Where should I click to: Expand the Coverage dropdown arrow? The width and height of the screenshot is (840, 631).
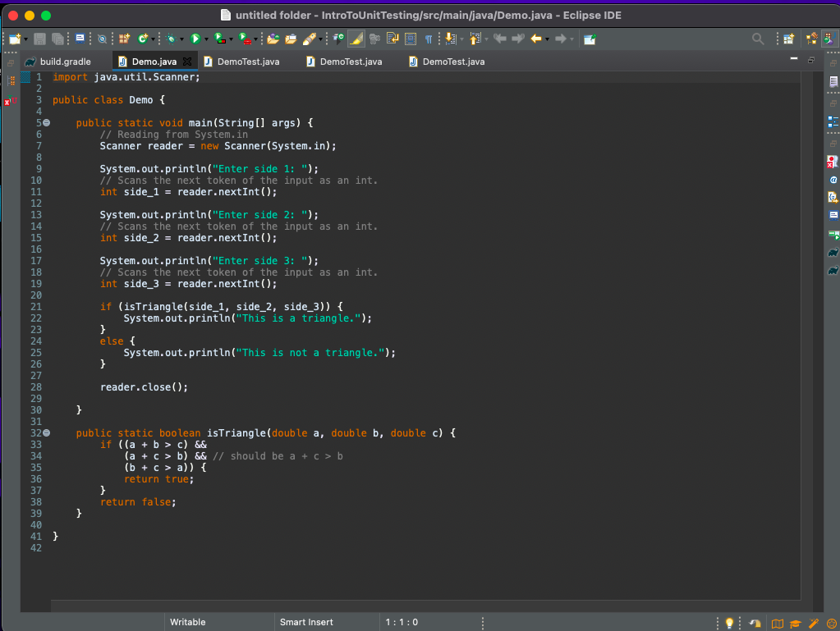point(231,39)
